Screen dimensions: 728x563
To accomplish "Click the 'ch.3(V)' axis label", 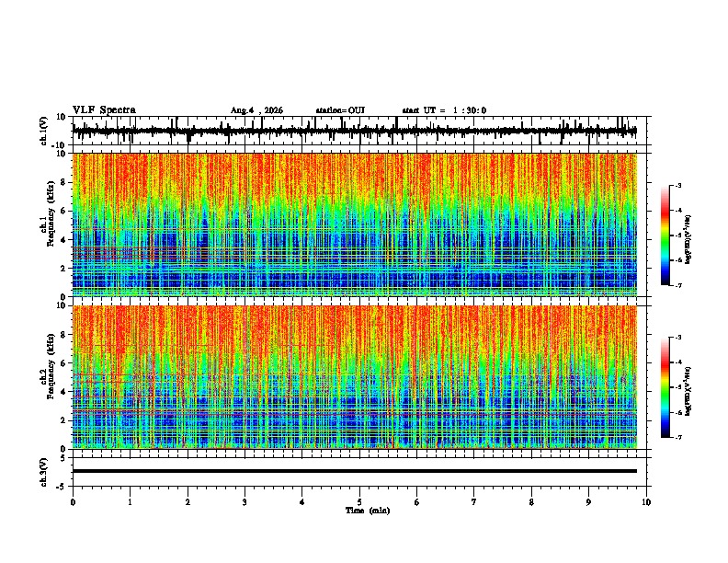I will point(44,472).
